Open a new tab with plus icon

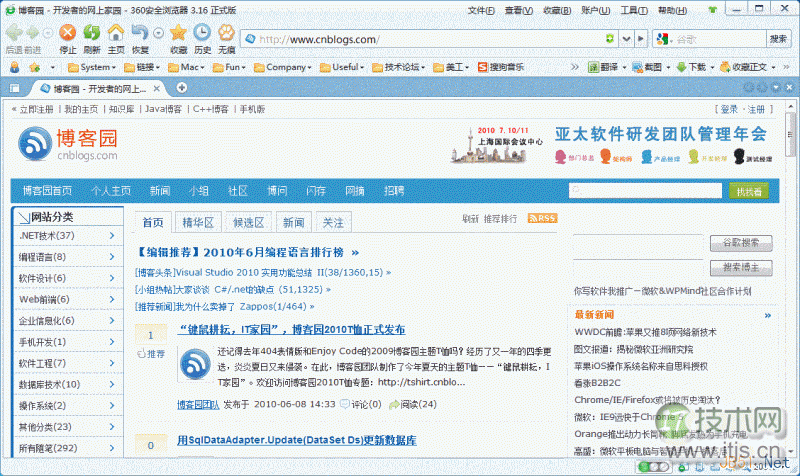point(182,88)
